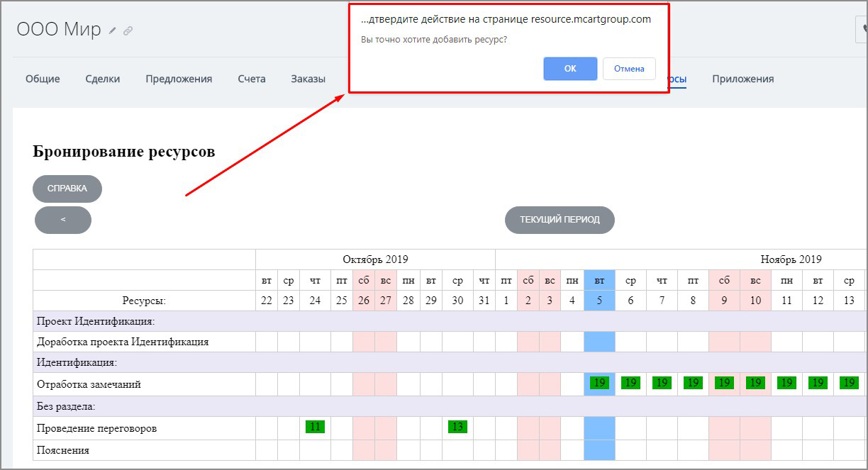868x470 pixels.
Task: Open green booking 11 on October 24
Action: click(x=315, y=427)
